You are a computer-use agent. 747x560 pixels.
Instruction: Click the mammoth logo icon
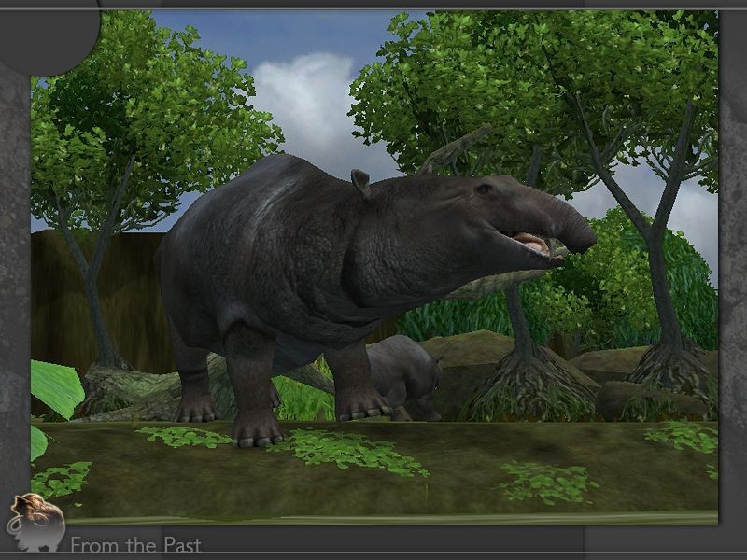coord(35,521)
